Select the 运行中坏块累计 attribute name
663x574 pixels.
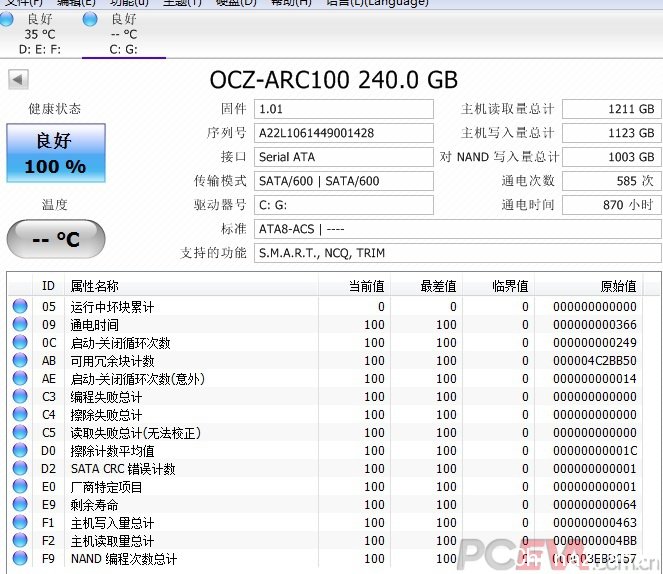click(112, 306)
